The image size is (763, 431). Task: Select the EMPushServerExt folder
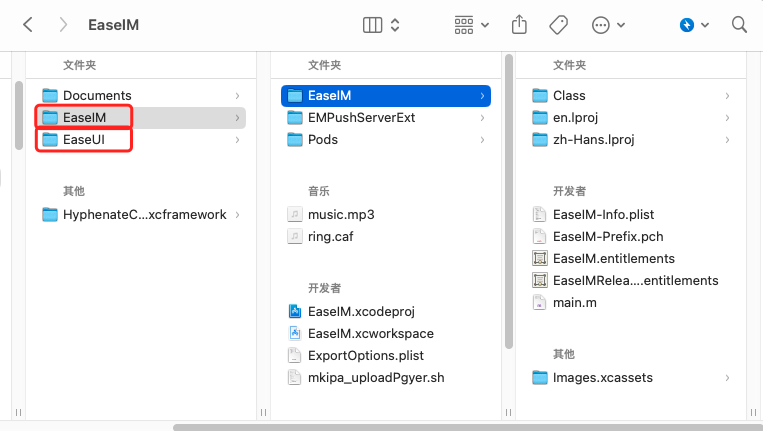[x=361, y=118]
